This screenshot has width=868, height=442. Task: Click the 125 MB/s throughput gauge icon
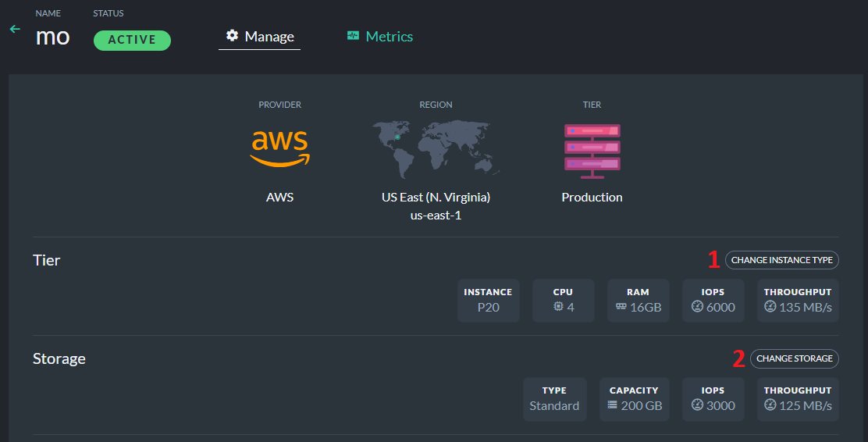point(770,405)
